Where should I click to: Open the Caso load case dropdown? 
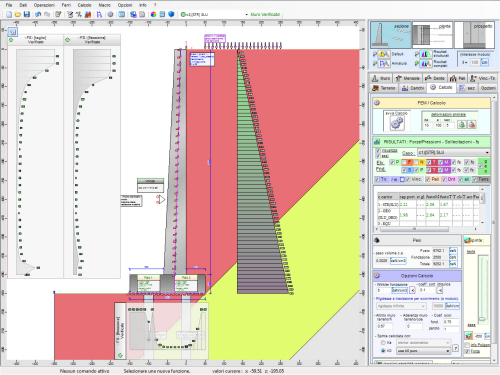click(454, 152)
